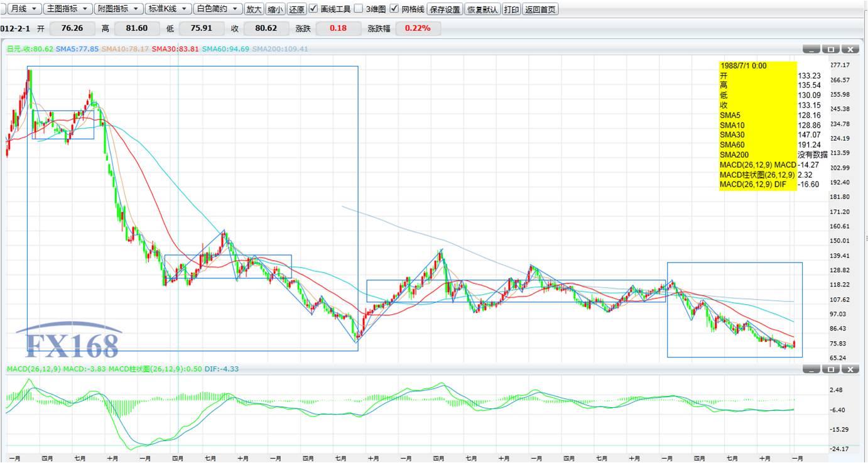This screenshot has width=868, height=463.
Task: Uncheck the 网格线 gridlines checkbox
Action: (394, 9)
